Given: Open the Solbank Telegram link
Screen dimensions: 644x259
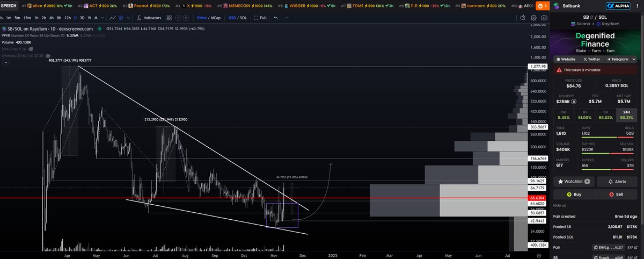Looking at the screenshot, I should click(x=617, y=59).
